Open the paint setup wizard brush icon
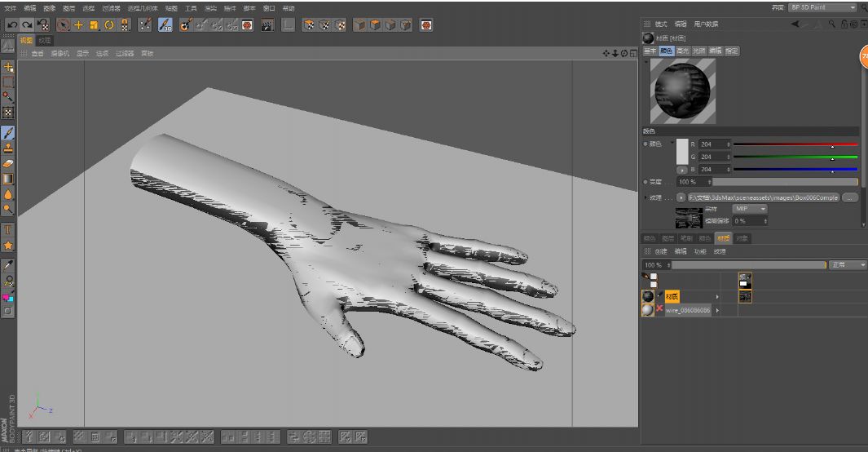This screenshot has width=868, height=452. click(145, 25)
